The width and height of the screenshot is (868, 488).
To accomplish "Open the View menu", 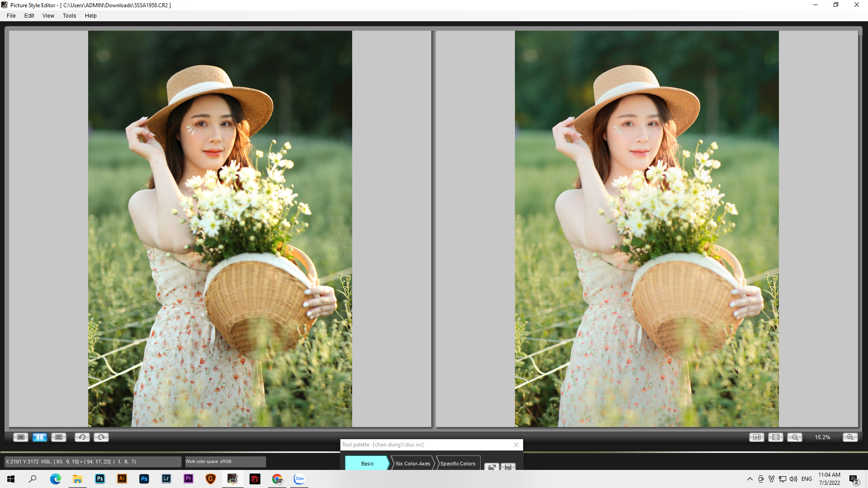I will (x=48, y=15).
